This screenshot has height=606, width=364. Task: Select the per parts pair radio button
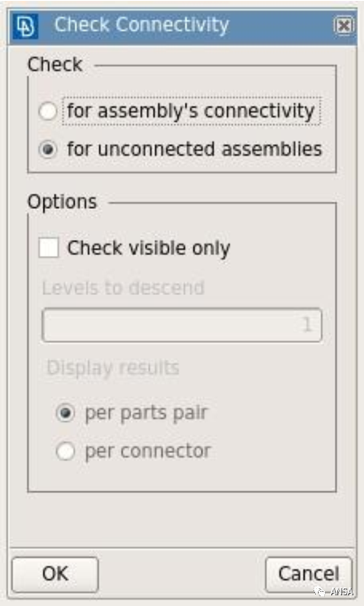(x=65, y=413)
